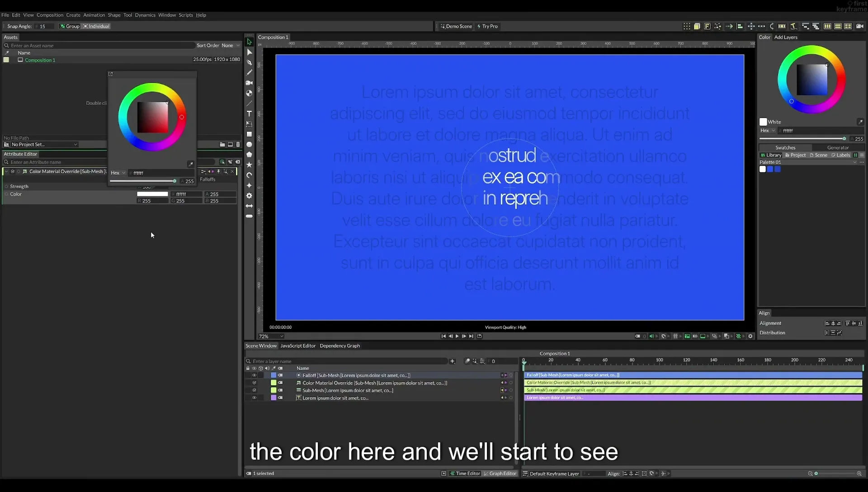Open the Graph Editor
This screenshot has height=492, width=868.
[x=500, y=473]
